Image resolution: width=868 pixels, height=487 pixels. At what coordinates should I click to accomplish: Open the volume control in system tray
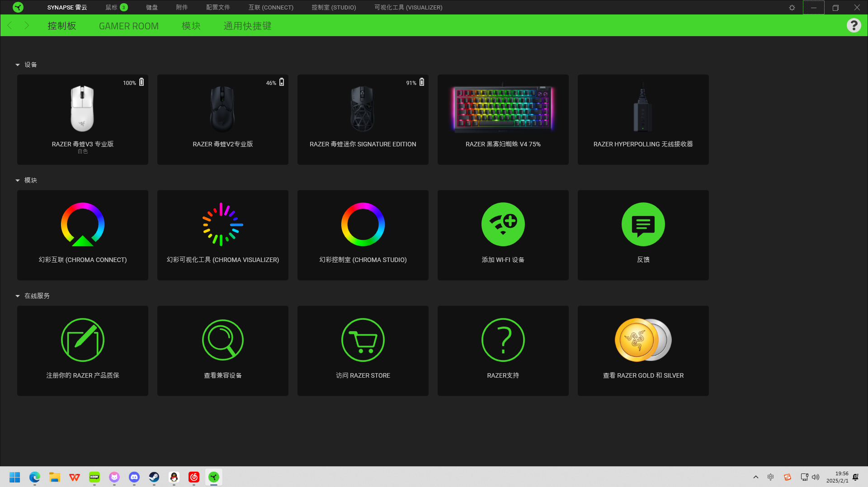click(816, 477)
